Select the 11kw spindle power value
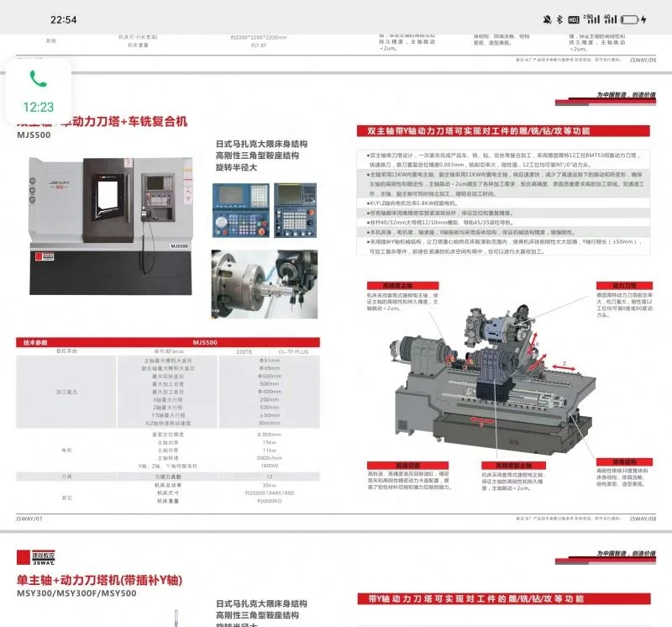This screenshot has width=672, height=627. [270, 450]
